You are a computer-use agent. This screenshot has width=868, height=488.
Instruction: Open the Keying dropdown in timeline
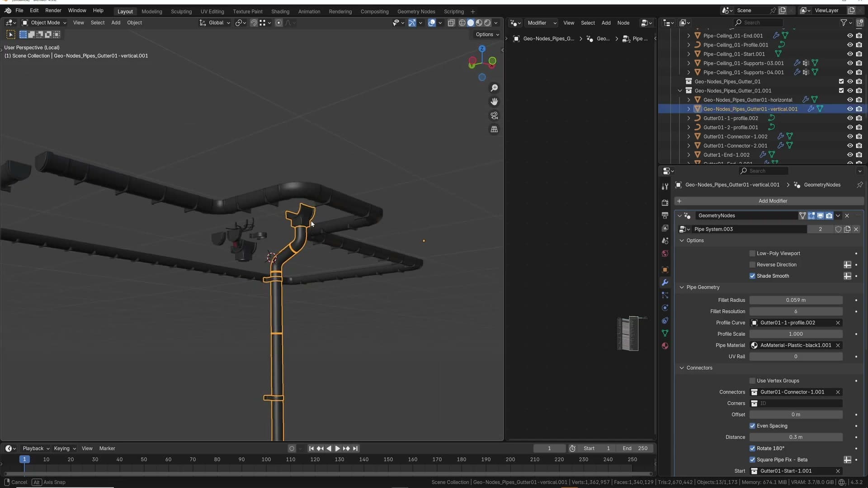(65, 449)
